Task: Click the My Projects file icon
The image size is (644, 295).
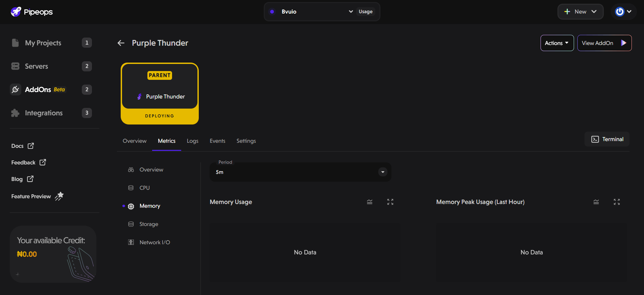Action: [15, 43]
